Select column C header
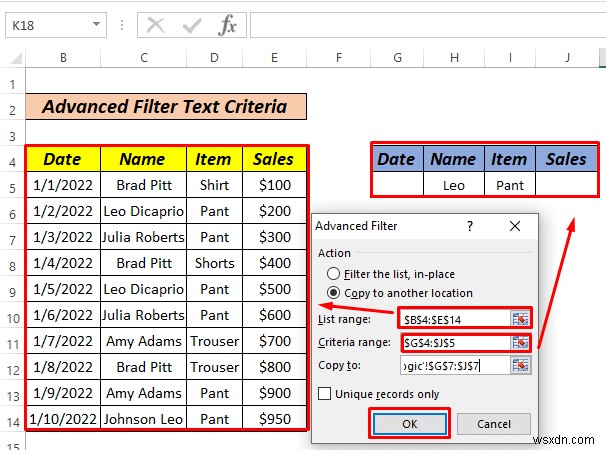606x450 pixels. [x=144, y=58]
